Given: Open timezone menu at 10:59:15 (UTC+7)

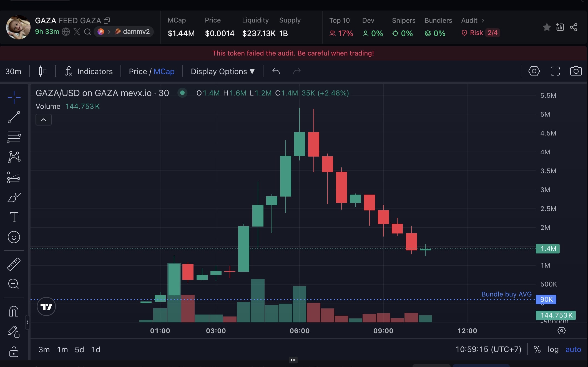Looking at the screenshot, I should 488,349.
